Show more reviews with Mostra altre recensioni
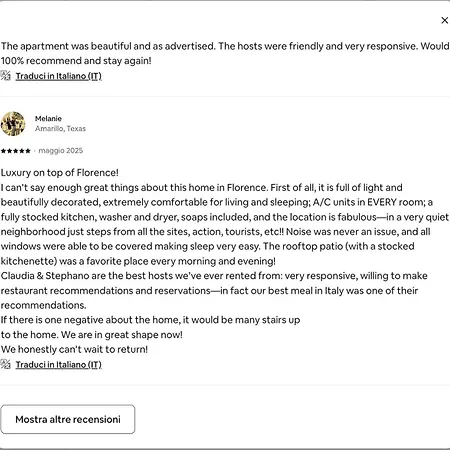Screen dimensions: 450x450 click(68, 419)
